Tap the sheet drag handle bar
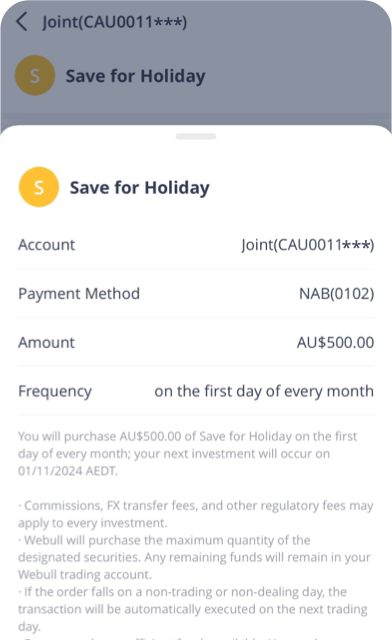Image resolution: width=392 pixels, height=640 pixels. click(x=196, y=136)
